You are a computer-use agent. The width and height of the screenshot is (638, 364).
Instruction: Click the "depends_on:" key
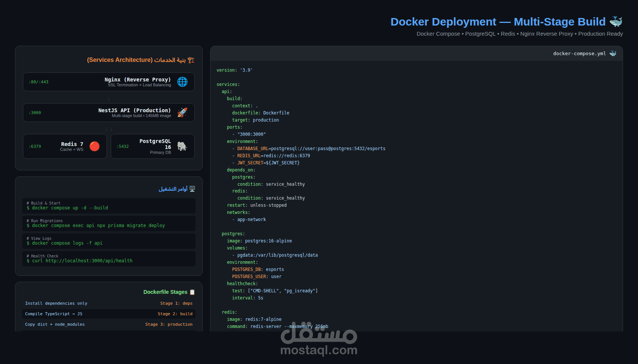click(x=241, y=170)
